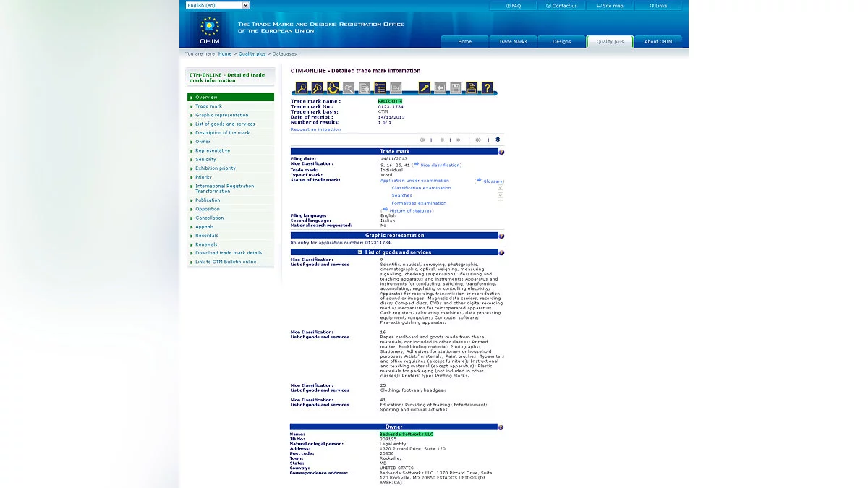Open the FAQ link
Screen dimensions: 868x488
pos(513,6)
